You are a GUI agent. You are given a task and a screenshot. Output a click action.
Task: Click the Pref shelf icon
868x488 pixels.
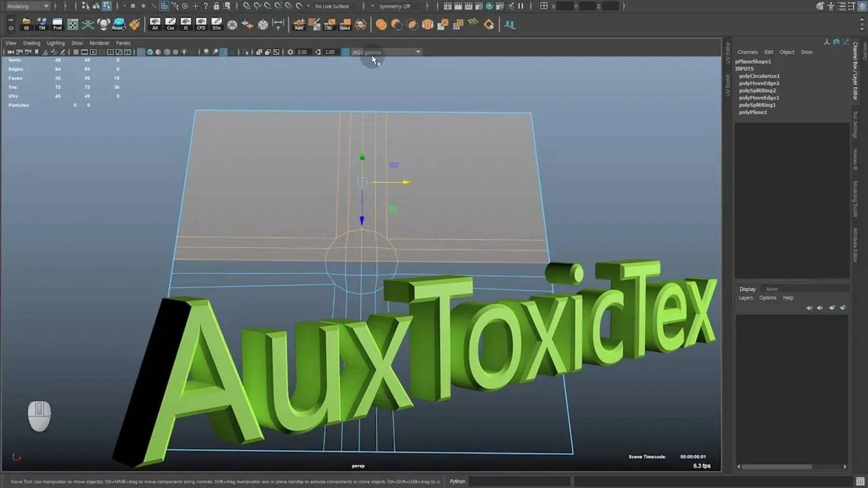click(x=57, y=24)
